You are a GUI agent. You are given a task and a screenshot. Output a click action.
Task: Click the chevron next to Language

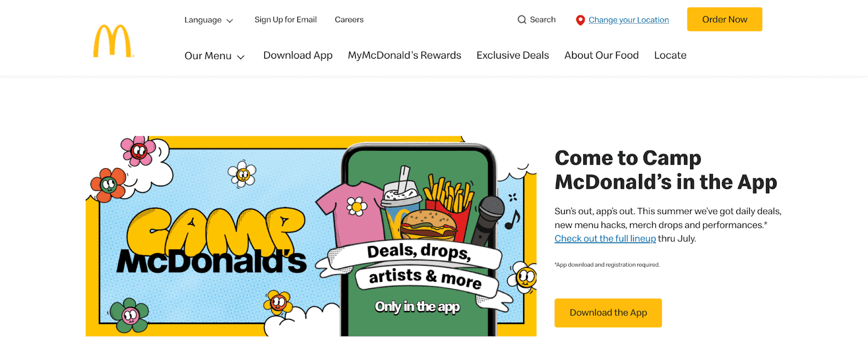229,21
